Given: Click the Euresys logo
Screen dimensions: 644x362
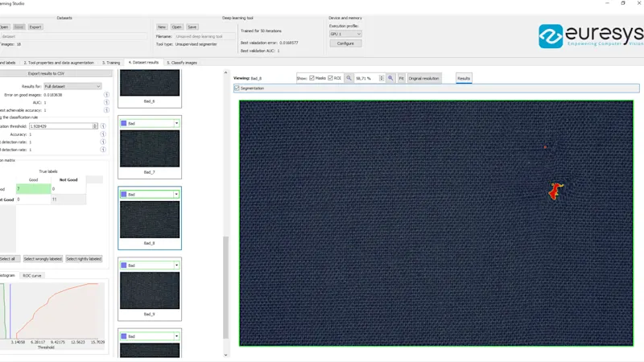Looking at the screenshot, I should click(x=590, y=35).
